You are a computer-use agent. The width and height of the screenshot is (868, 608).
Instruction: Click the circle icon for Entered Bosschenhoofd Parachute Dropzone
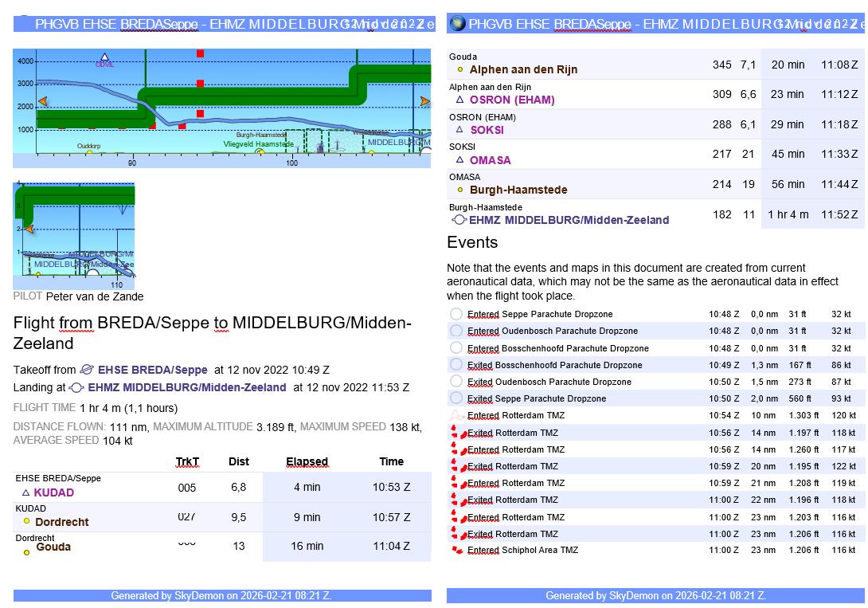click(x=456, y=347)
